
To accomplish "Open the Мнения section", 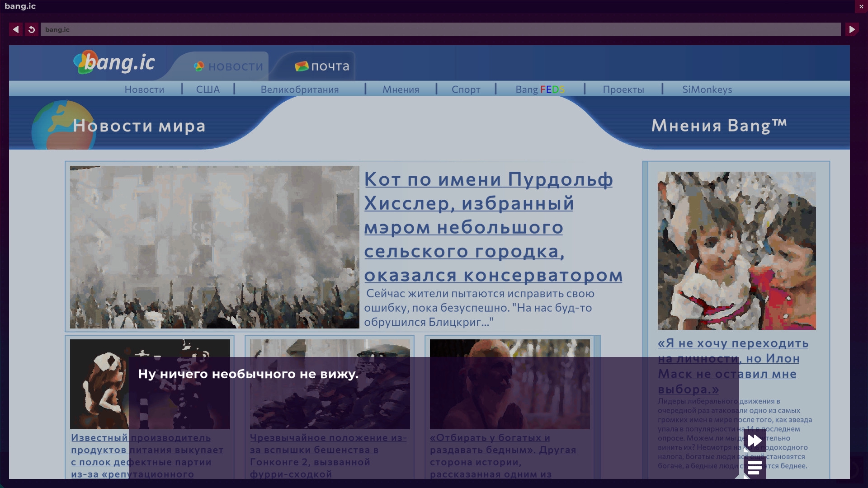I will click(401, 89).
